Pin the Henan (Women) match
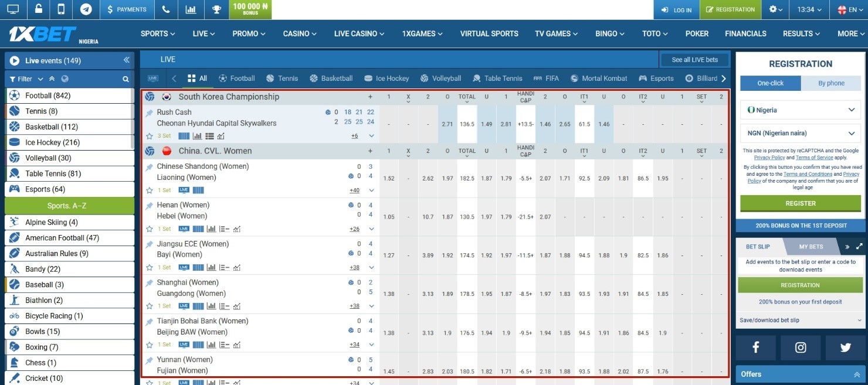 coord(150,206)
